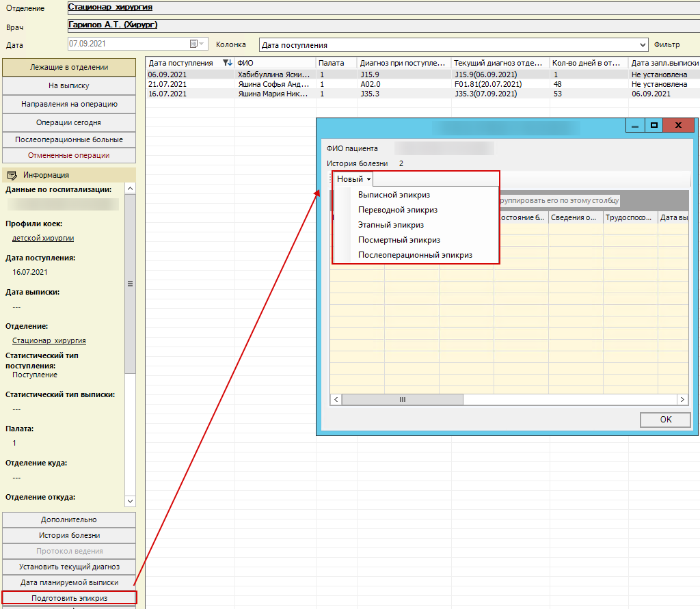Click the left arrow of dialog horizontal scrollbar

pos(336,400)
